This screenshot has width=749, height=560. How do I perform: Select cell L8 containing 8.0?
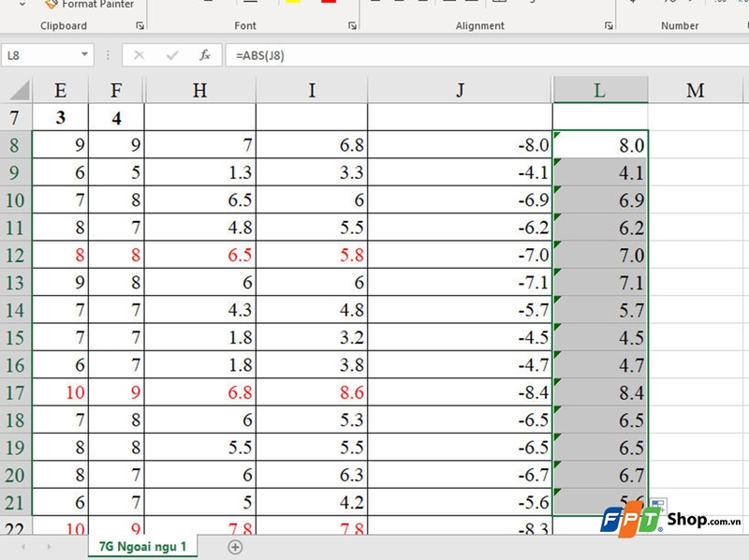coord(600,145)
